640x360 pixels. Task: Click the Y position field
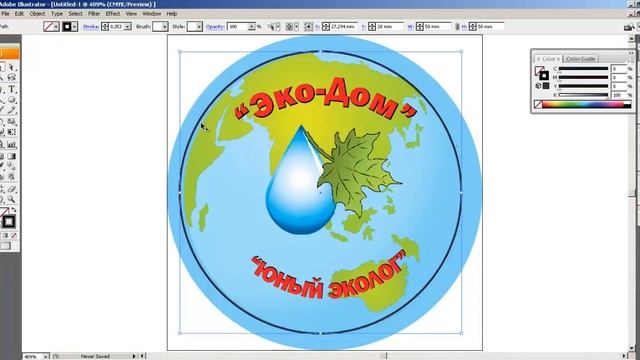tap(389, 27)
